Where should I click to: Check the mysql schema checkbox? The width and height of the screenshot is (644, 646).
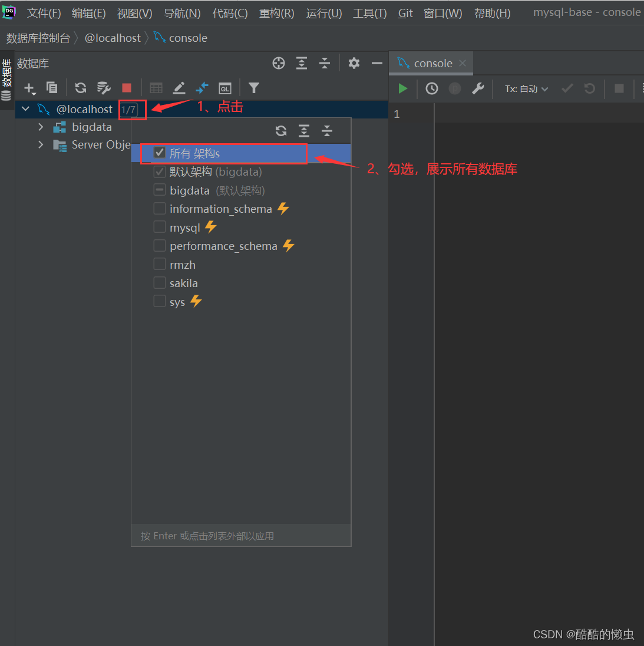tap(159, 227)
